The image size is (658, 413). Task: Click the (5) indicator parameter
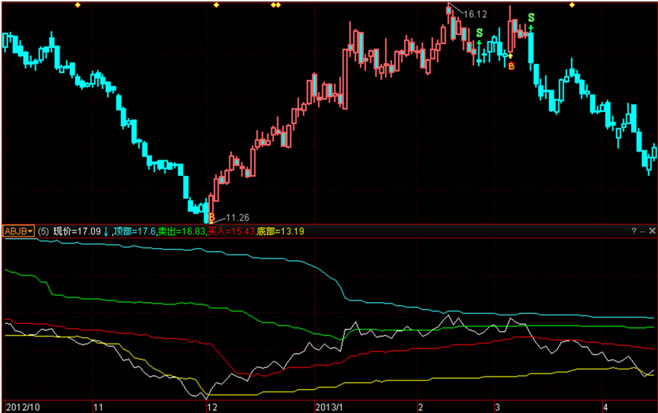(43, 231)
